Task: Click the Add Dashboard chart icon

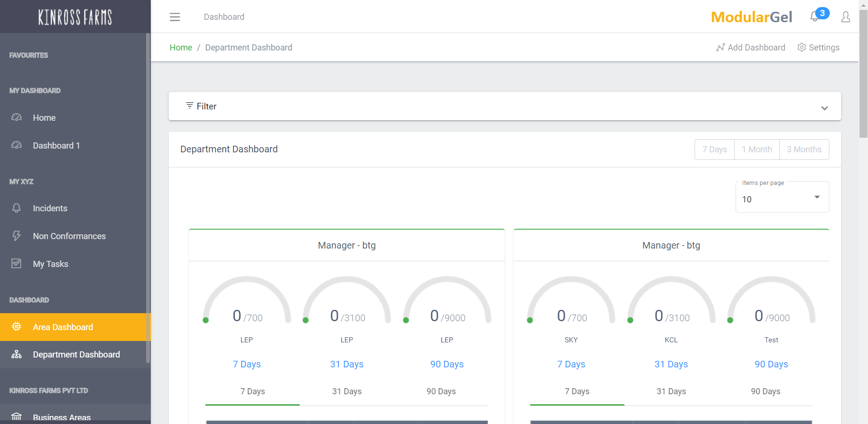Action: (721, 47)
